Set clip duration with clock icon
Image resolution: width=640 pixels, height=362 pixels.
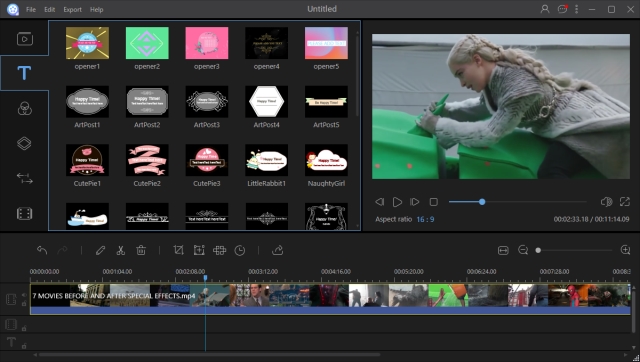pyautogui.click(x=240, y=250)
